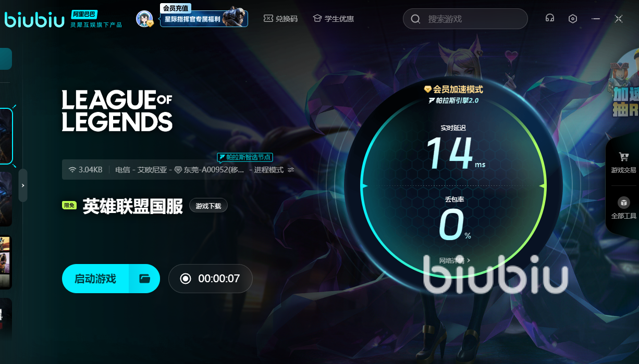
Task: Click the node settings sliders icon
Action: click(291, 170)
